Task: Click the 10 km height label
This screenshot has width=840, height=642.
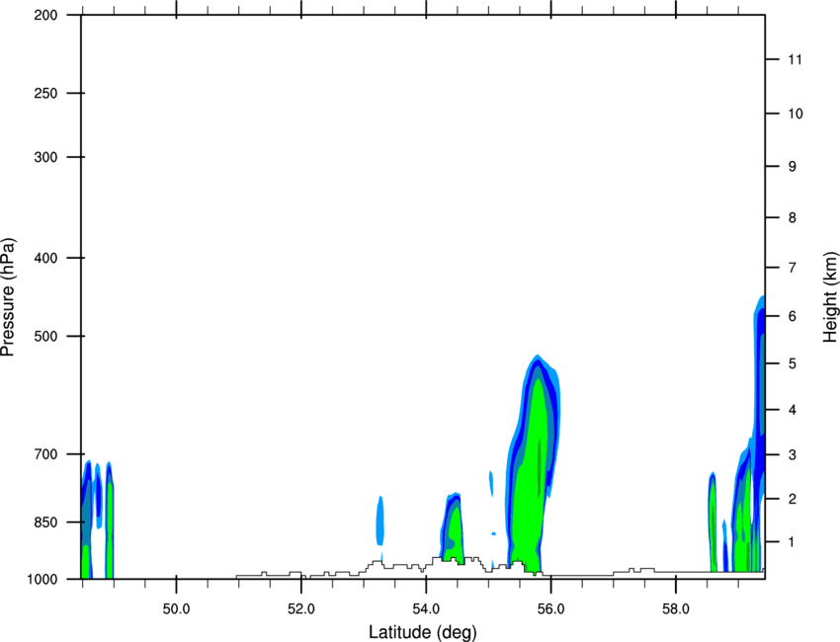Action: [796, 114]
